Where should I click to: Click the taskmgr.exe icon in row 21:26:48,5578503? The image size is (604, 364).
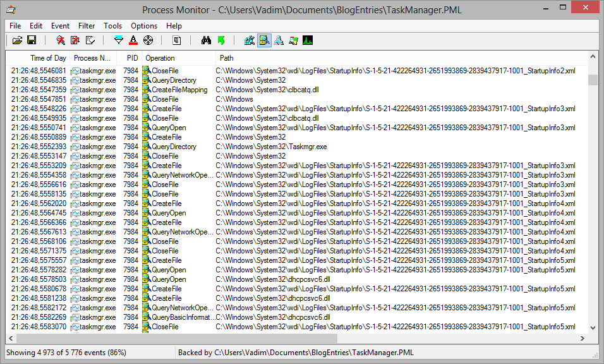pos(75,279)
